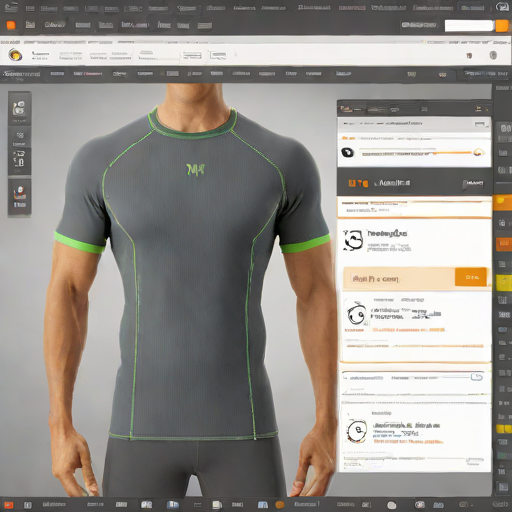Click the yellow square icon in the right sidebar
512x512 pixels.
[503, 283]
